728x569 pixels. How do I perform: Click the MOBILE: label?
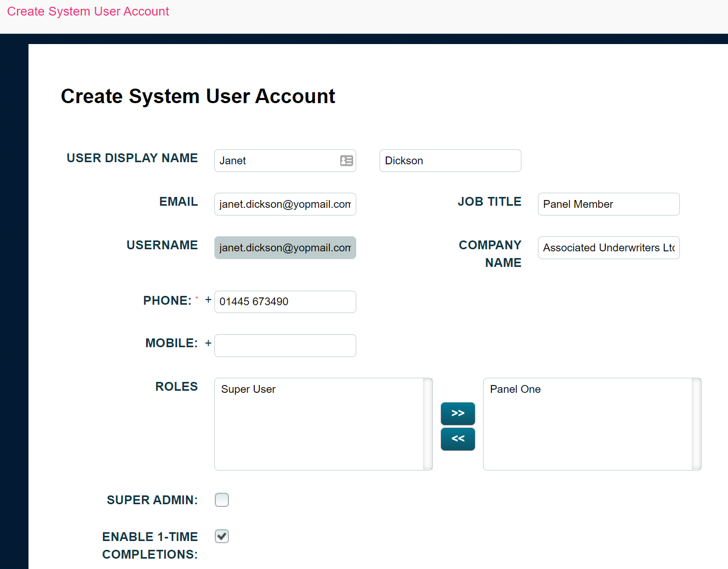tap(171, 343)
